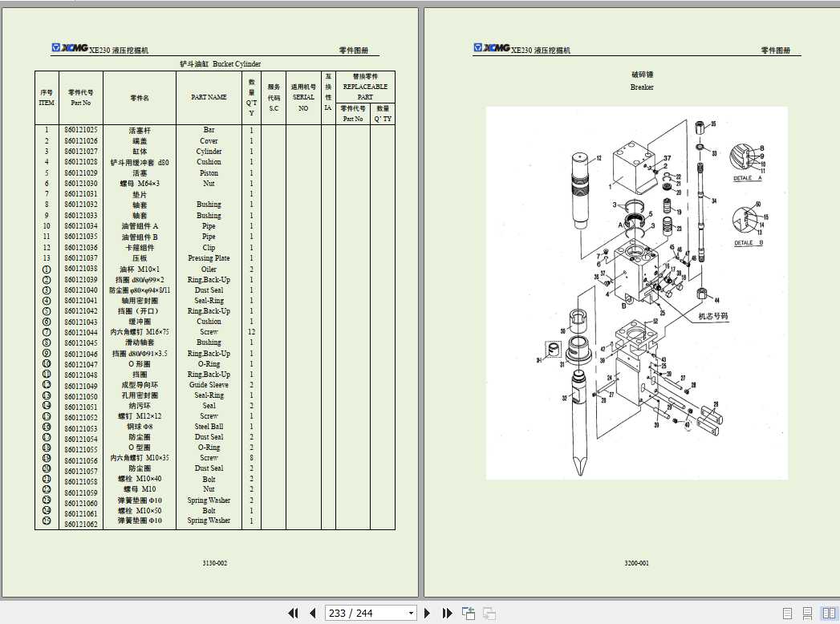Click the Pressing Plate part name
Screen dimensions: 840x624
point(209,258)
